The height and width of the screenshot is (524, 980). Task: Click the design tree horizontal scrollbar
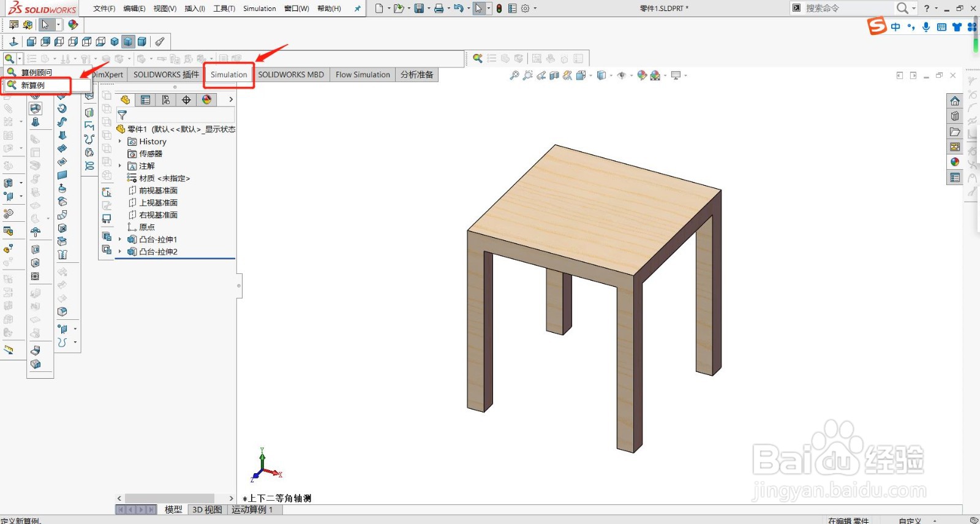(x=170, y=498)
